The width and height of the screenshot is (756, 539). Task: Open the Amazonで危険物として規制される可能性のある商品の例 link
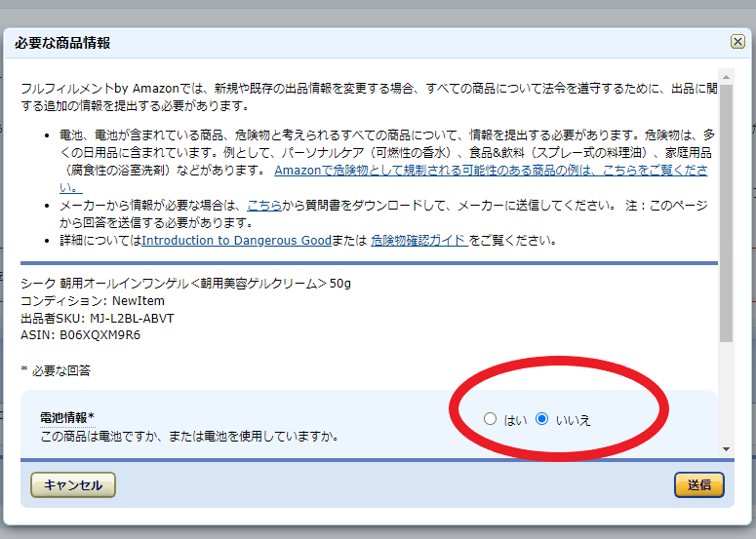pos(491,170)
